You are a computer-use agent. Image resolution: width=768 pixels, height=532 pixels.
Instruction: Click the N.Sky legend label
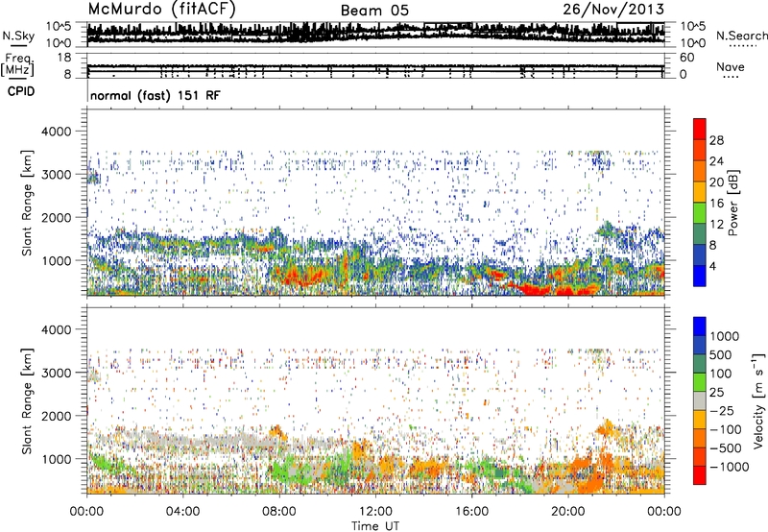pos(18,36)
